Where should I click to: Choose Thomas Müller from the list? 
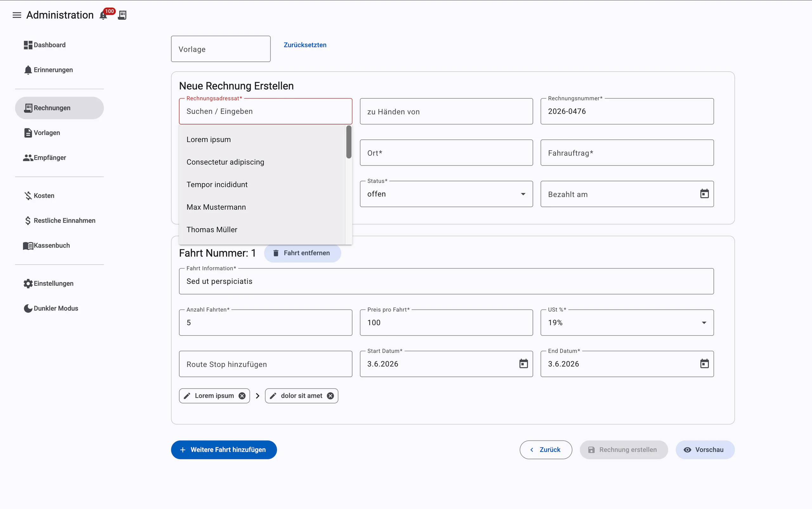pyautogui.click(x=262, y=230)
